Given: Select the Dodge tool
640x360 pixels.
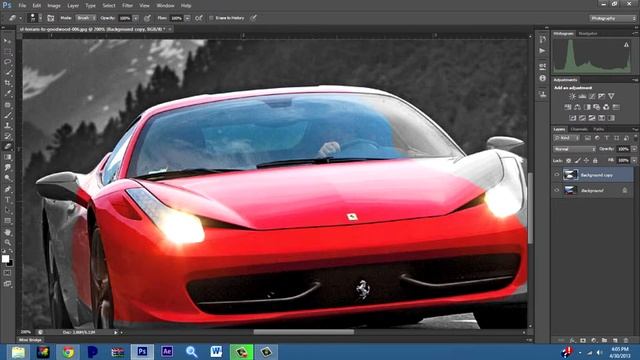Looking at the screenshot, I should (7, 178).
